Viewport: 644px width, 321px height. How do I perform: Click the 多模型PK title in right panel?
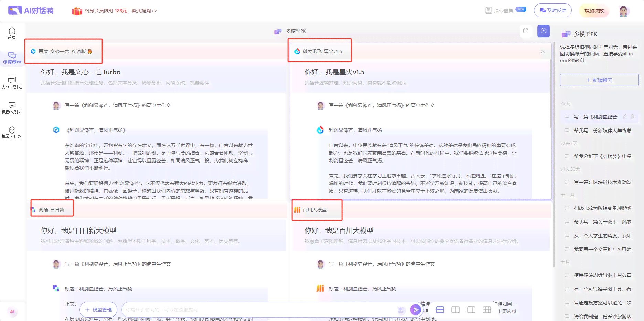[585, 34]
